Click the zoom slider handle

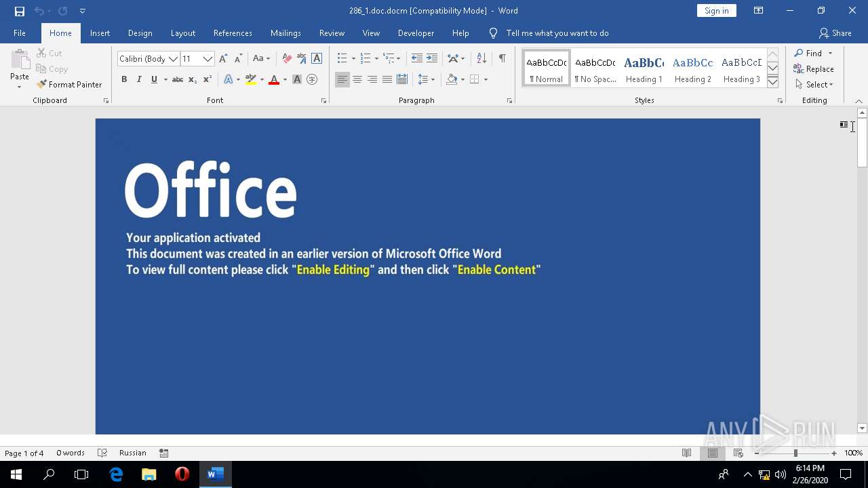pyautogui.click(x=795, y=453)
